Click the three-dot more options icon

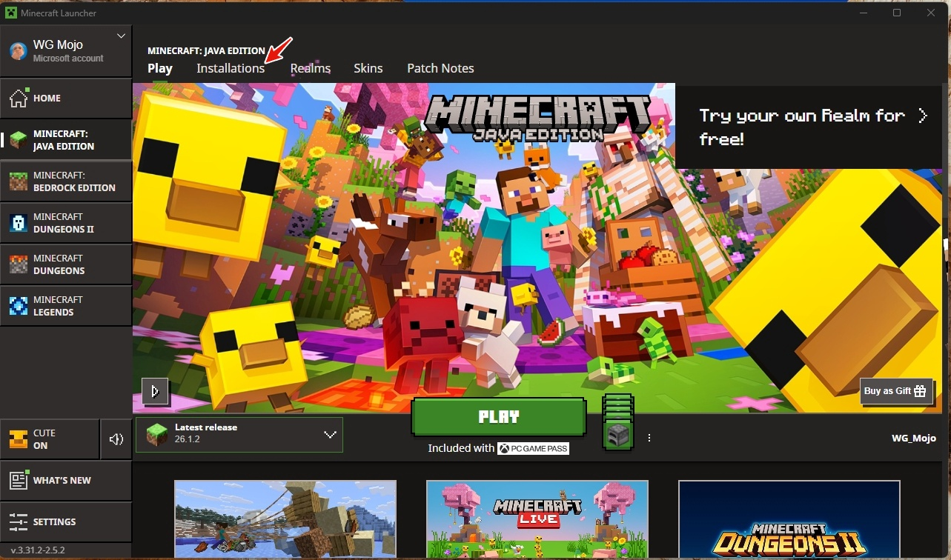649,438
